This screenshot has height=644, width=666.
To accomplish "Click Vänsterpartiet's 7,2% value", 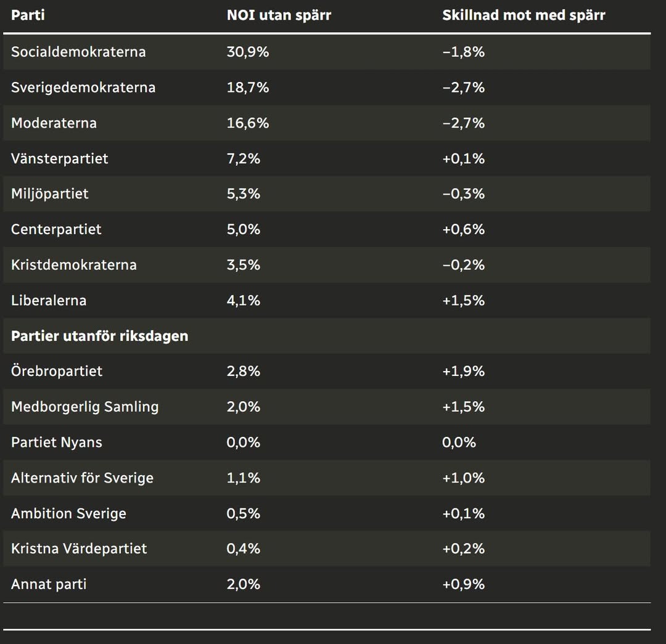I will click(244, 159).
